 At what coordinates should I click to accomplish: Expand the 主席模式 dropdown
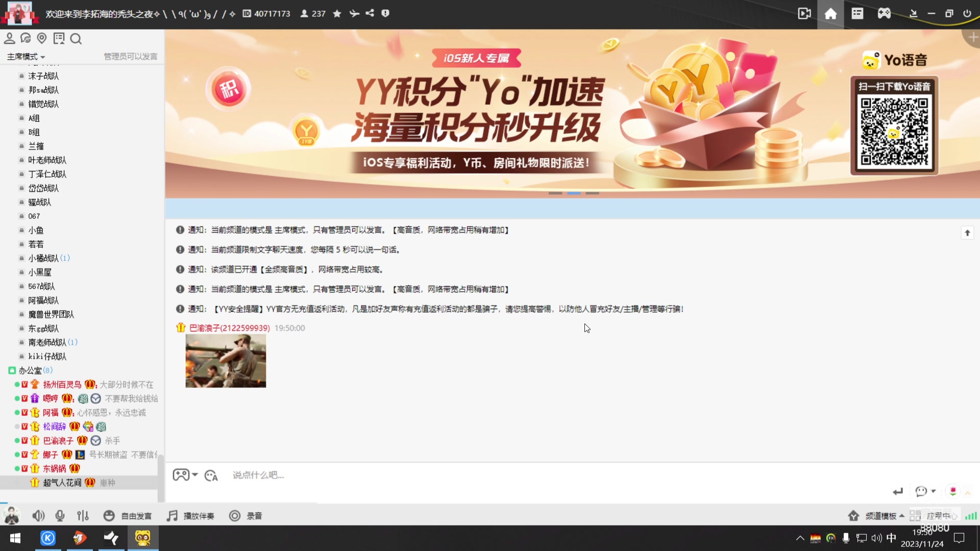[x=24, y=57]
